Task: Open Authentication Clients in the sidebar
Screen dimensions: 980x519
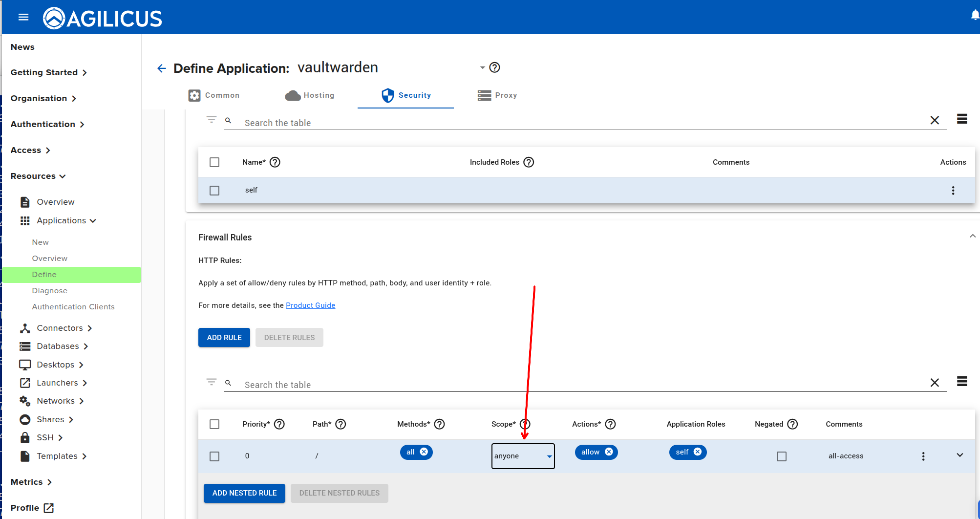Action: [73, 307]
